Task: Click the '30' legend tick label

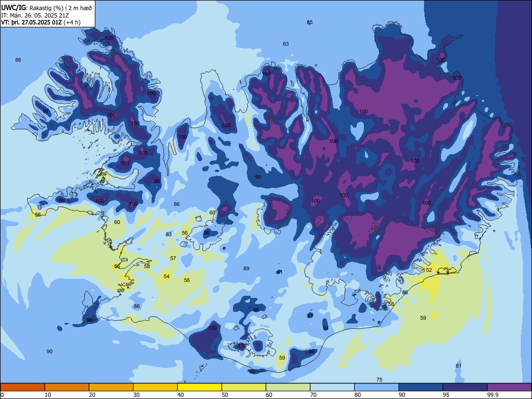Action: pyautogui.click(x=136, y=395)
